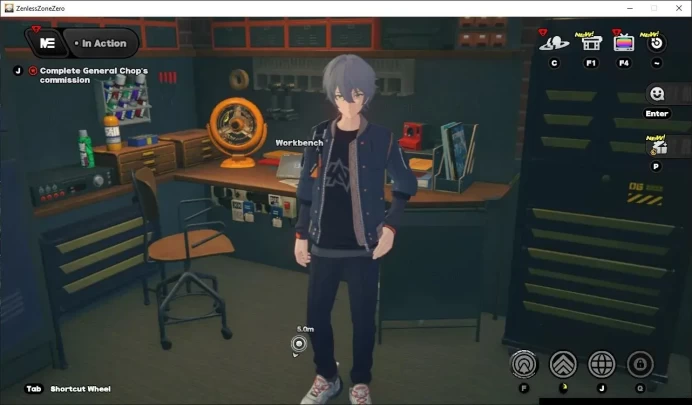
Task: Click the J key label under globe
Action: (x=602, y=388)
